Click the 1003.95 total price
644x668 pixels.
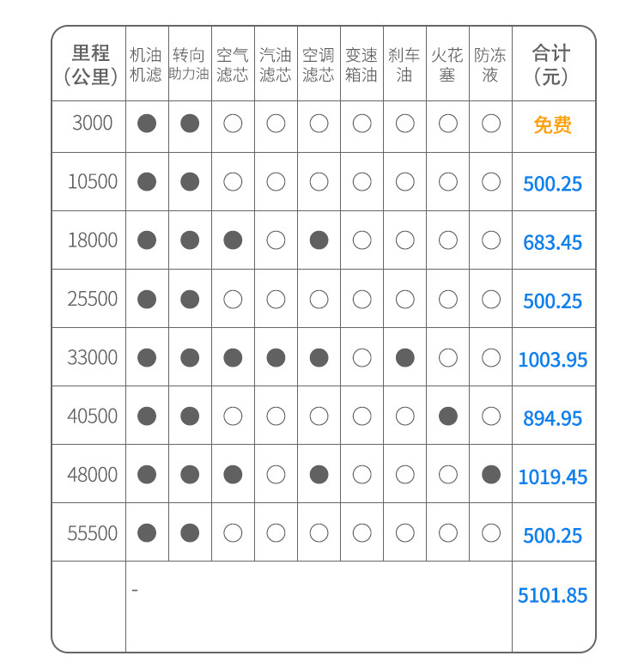coord(552,360)
